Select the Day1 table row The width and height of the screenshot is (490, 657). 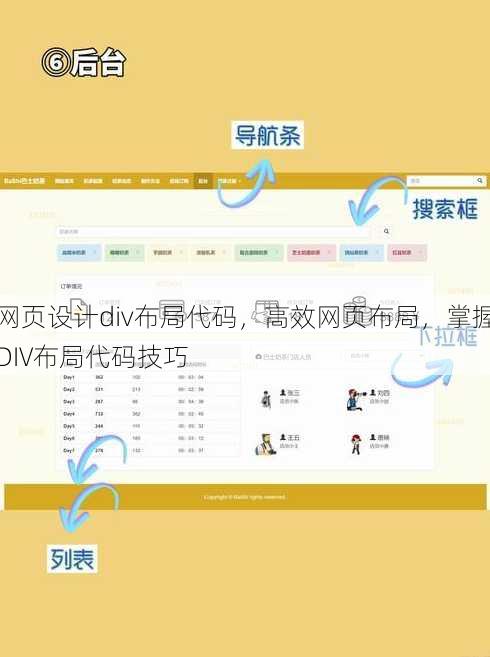tap(150, 377)
